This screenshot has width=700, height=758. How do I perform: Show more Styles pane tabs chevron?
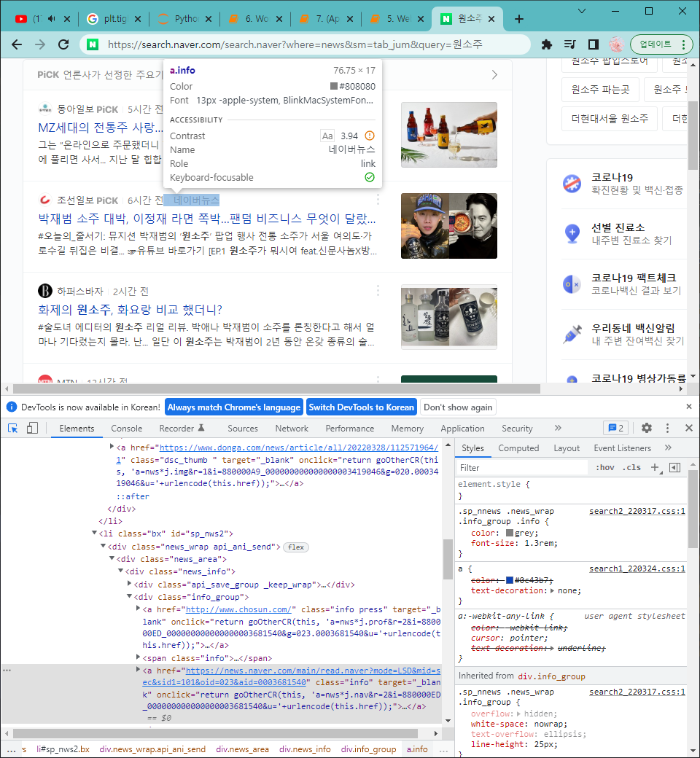(668, 448)
